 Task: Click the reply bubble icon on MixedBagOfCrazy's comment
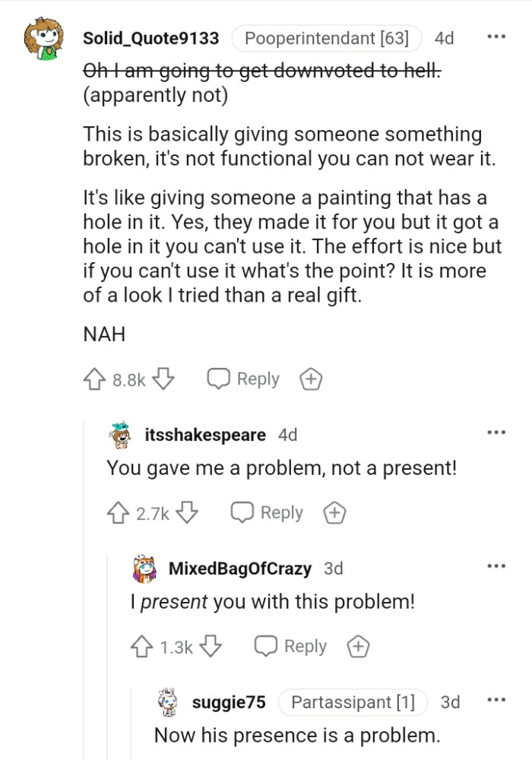coord(265,645)
